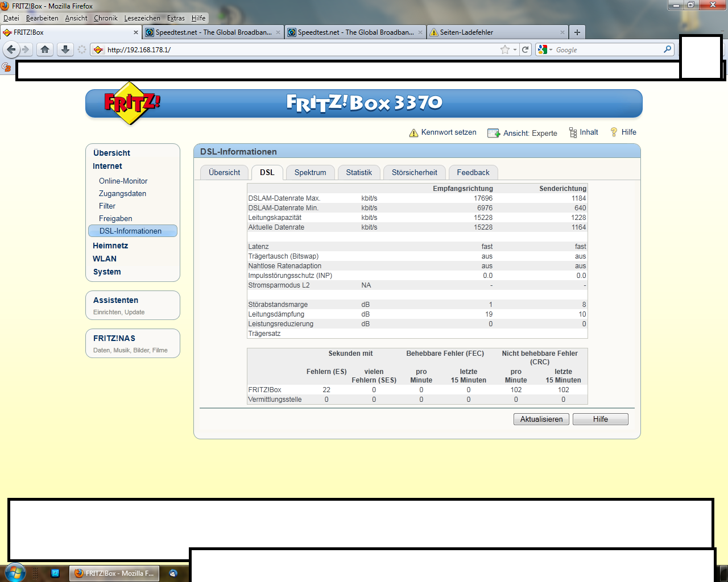
Task: Switch to the Übersicht tab in DSL-Informationen
Action: 224,172
